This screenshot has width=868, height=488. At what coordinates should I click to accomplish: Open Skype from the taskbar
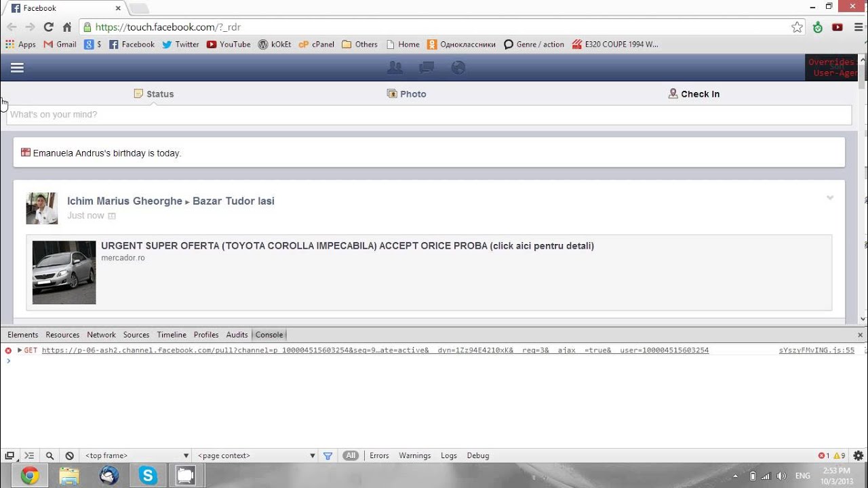tap(148, 476)
